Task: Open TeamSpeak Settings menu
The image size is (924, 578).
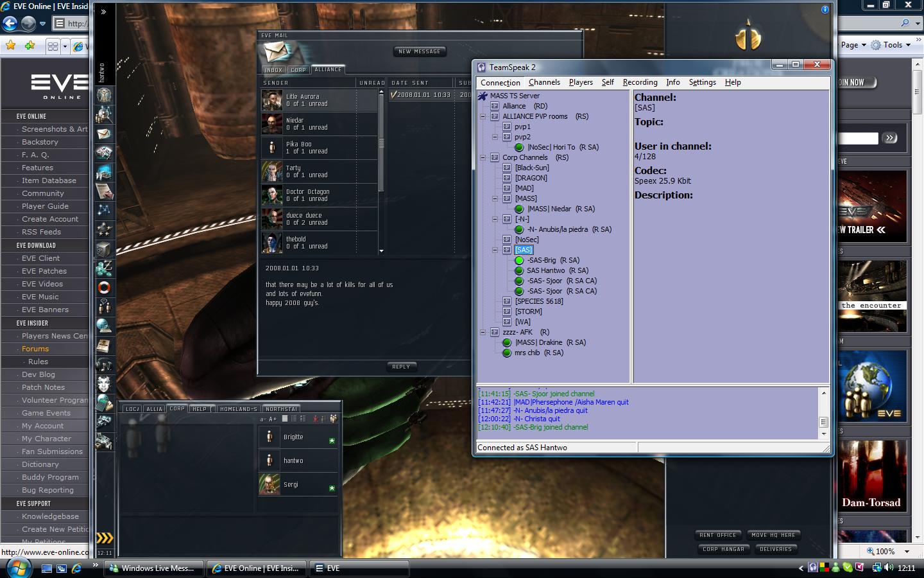Action: point(702,82)
